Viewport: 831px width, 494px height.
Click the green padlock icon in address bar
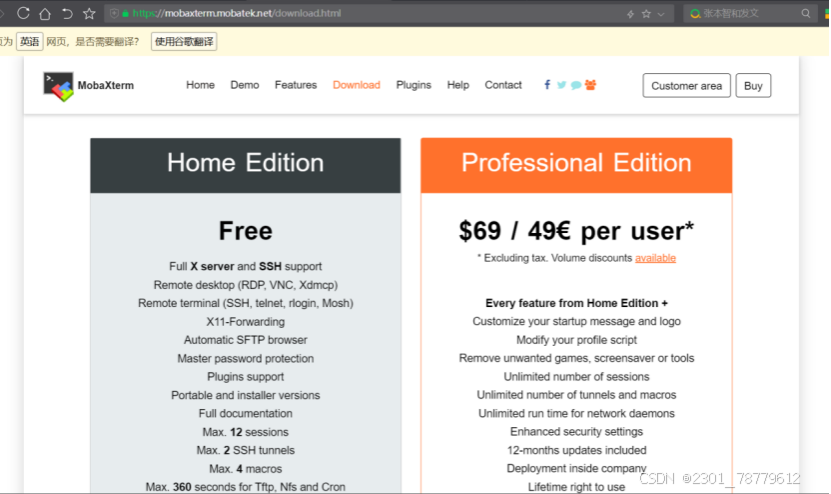[x=126, y=13]
